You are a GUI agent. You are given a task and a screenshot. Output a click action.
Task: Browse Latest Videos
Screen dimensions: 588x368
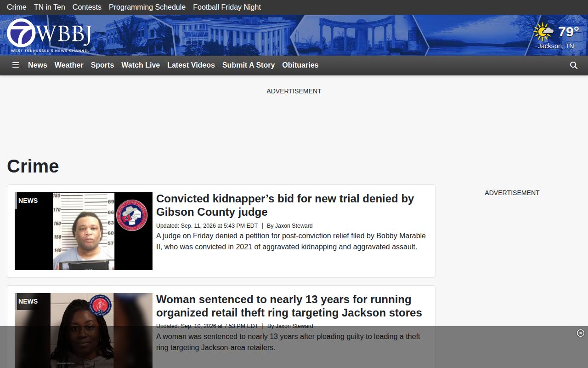click(191, 65)
